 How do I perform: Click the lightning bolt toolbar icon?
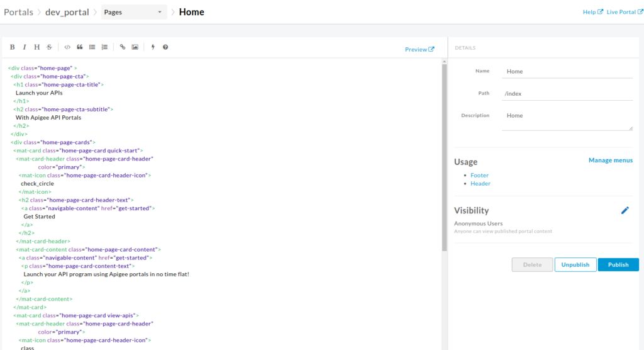point(153,47)
